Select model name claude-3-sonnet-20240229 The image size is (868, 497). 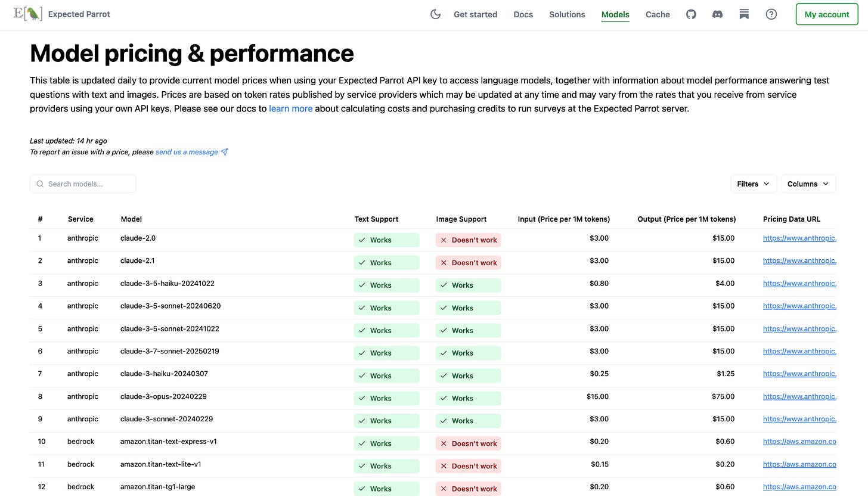(x=166, y=420)
